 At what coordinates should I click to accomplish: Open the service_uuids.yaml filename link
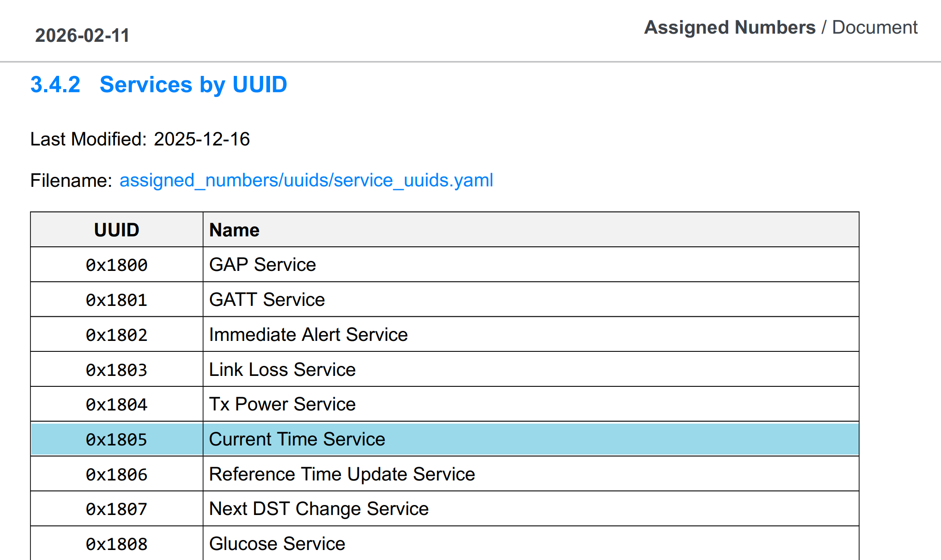(306, 180)
